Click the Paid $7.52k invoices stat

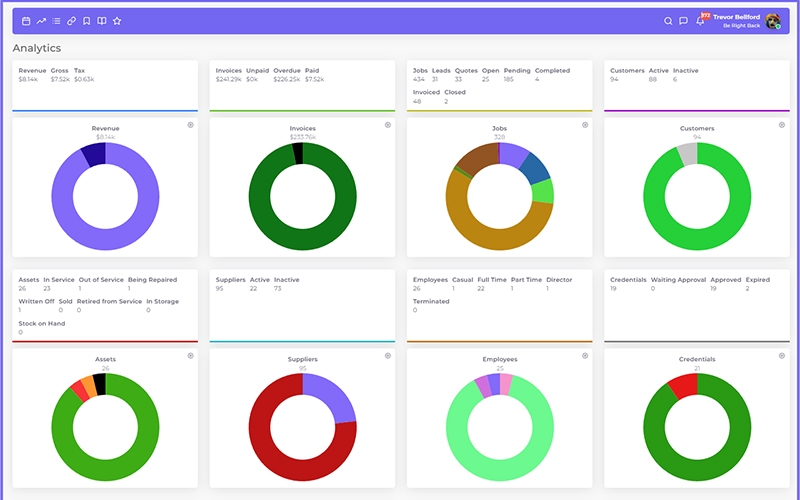[315, 75]
